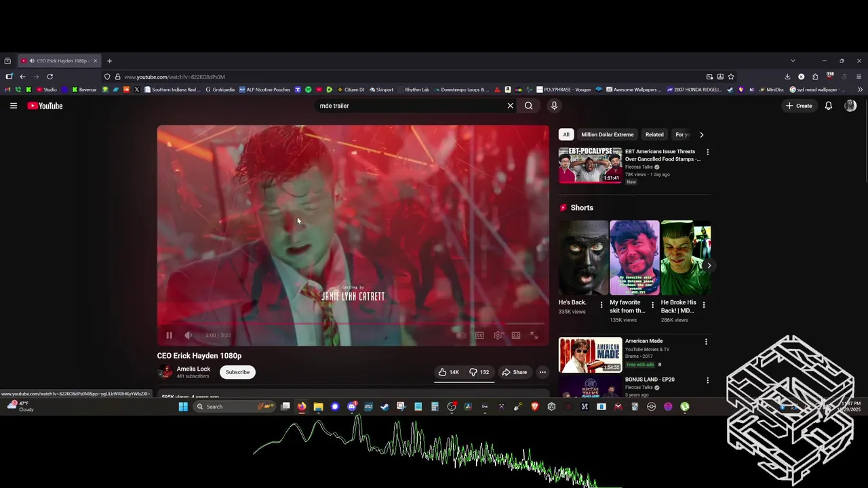Open the YouTube guide hamburger menu
868x488 pixels.
13,106
